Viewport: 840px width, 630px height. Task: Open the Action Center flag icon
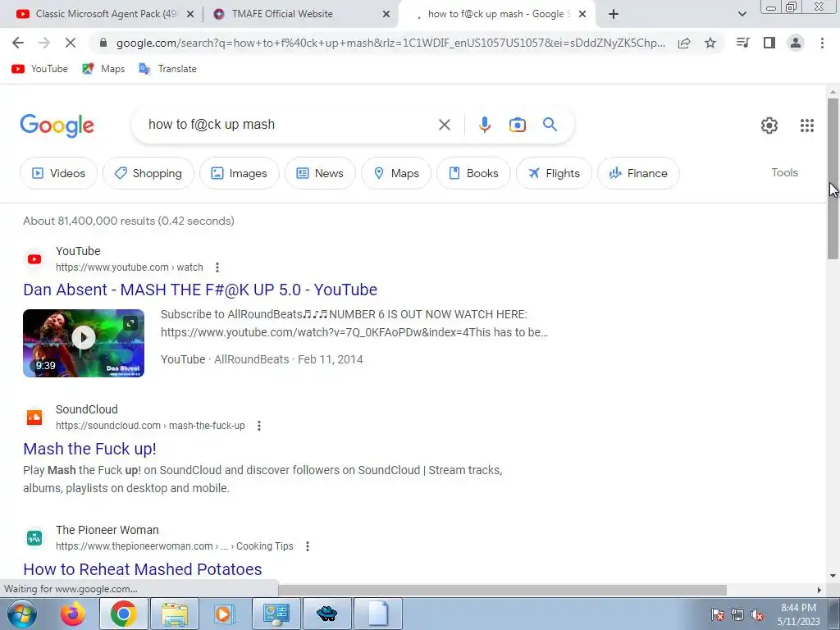click(717, 614)
